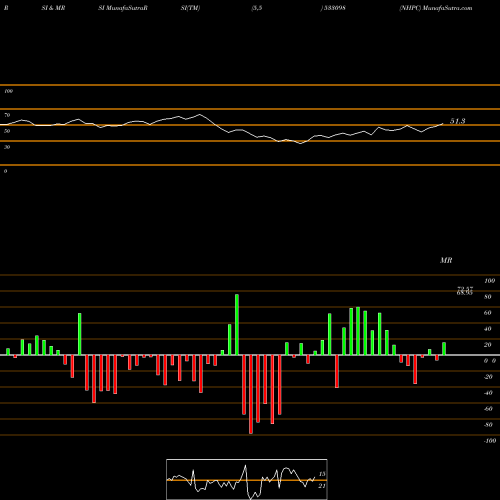Screen dimensions: 500x500
Task: Click the '20' label on MR axis
Action: 488,345
